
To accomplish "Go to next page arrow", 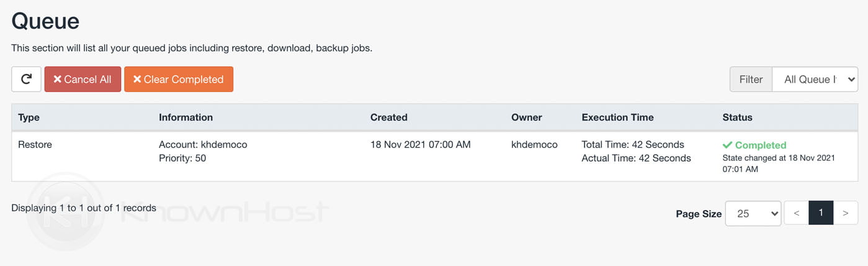I will point(845,213).
